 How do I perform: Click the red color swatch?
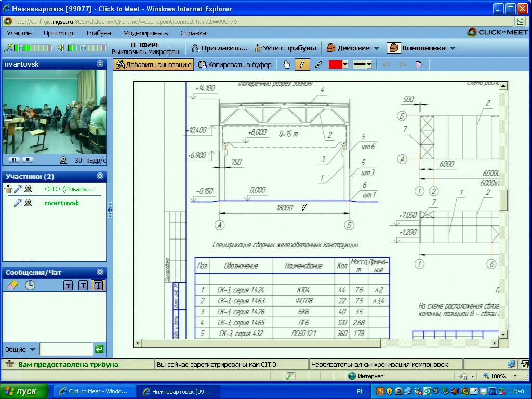pos(335,64)
